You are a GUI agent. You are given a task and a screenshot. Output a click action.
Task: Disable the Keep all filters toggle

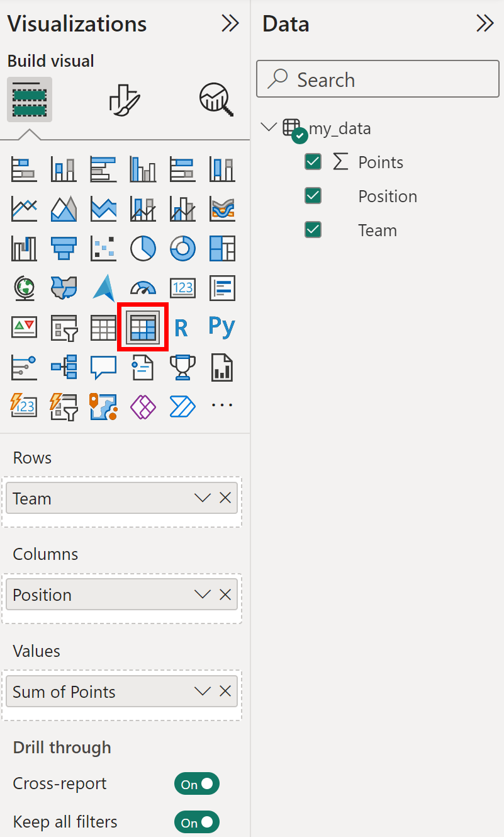(197, 823)
